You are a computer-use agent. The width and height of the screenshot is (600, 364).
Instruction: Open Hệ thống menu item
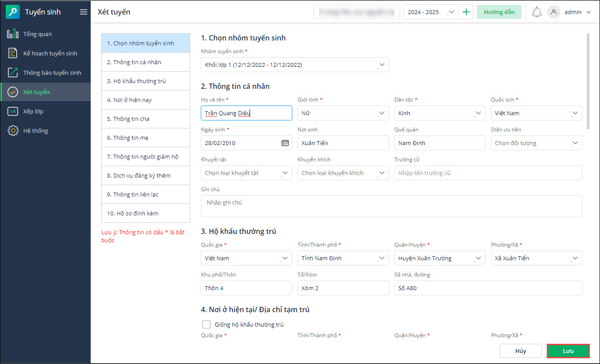click(45, 131)
